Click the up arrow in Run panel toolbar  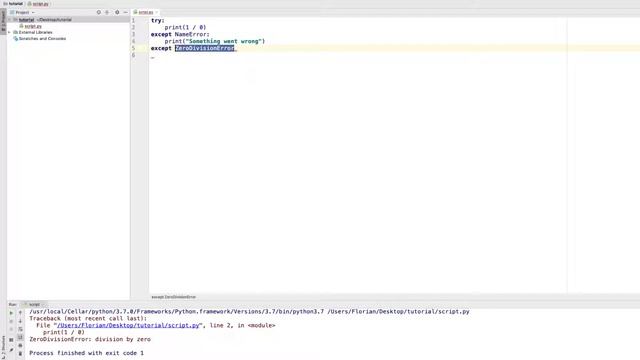20,313
